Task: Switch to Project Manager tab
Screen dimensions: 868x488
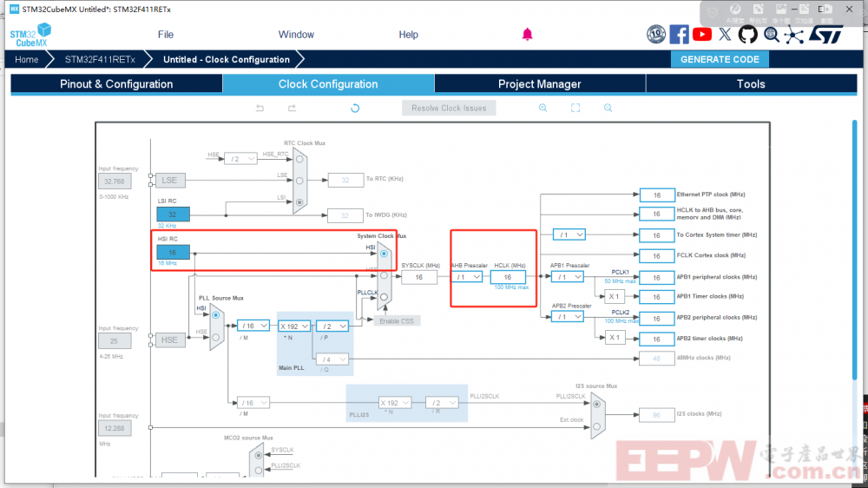Action: [x=540, y=84]
